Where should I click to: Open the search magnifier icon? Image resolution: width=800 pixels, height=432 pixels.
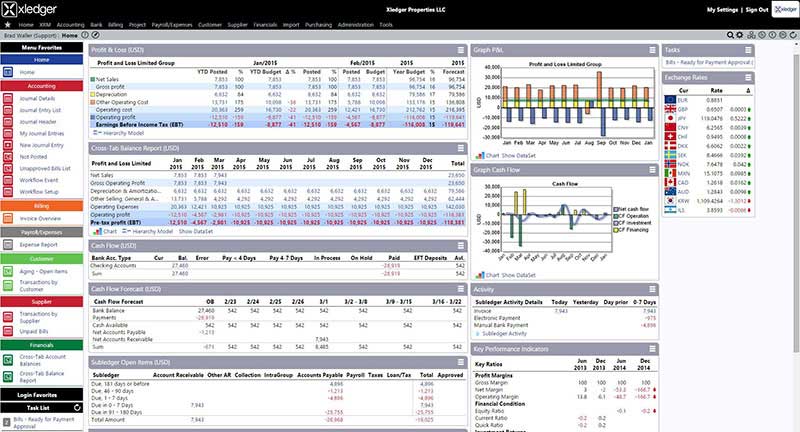[730, 35]
